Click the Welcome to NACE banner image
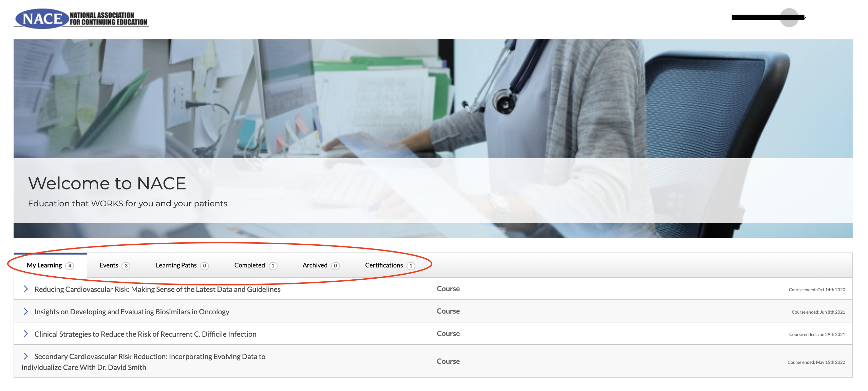Viewport: 868px width, 391px height. (433, 102)
